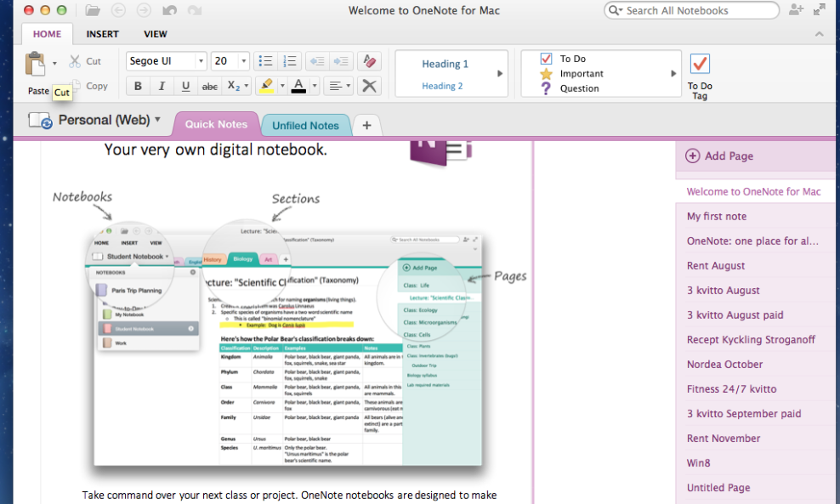Click the subscript X2 icon
Screen dimensions: 840x504
pos(234,86)
